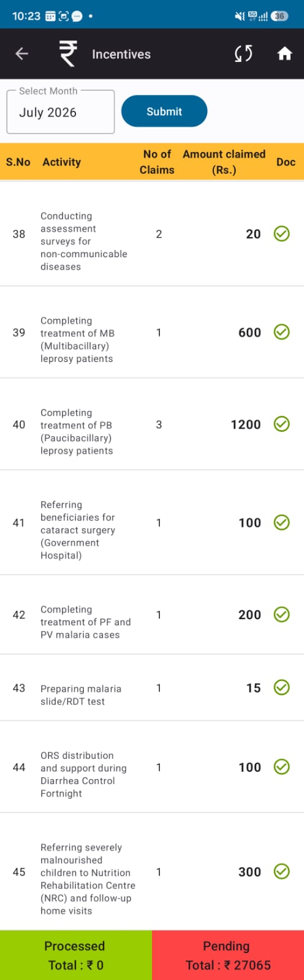Viewport: 304px width, 980px height.
Task: Open doc checkmark for activity 38
Action: pyautogui.click(x=281, y=233)
